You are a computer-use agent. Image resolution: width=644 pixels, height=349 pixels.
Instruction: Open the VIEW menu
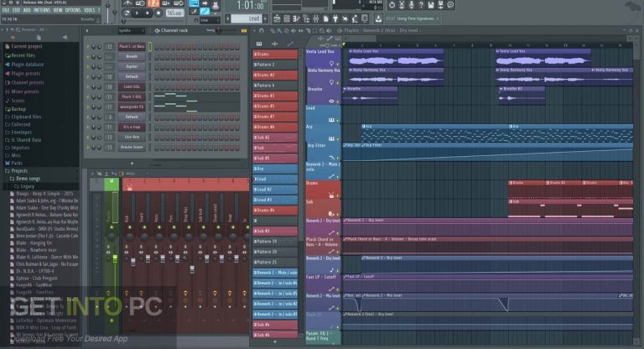pyautogui.click(x=58, y=10)
